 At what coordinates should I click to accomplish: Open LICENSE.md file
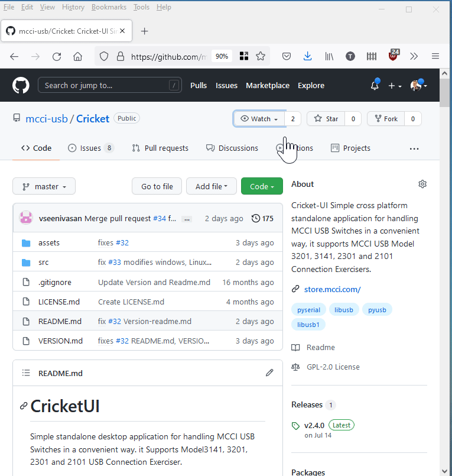(59, 302)
